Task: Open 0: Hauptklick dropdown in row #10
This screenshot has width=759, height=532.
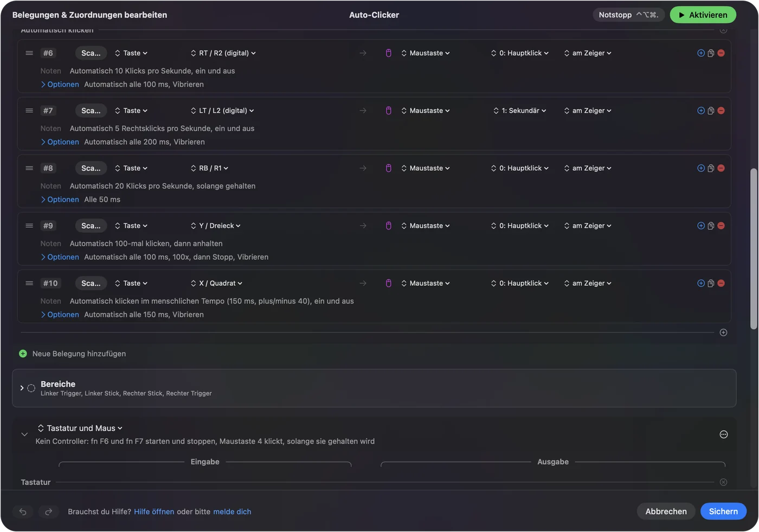Action: [x=520, y=283]
